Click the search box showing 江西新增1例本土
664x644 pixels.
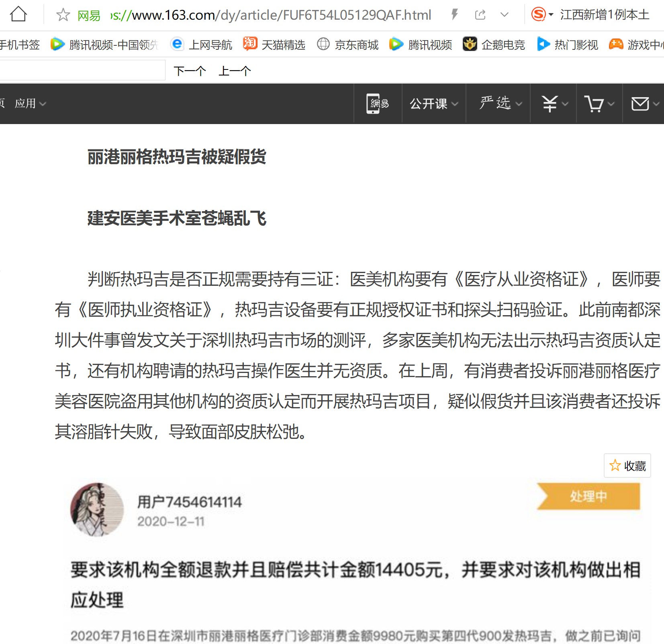pyautogui.click(x=605, y=15)
